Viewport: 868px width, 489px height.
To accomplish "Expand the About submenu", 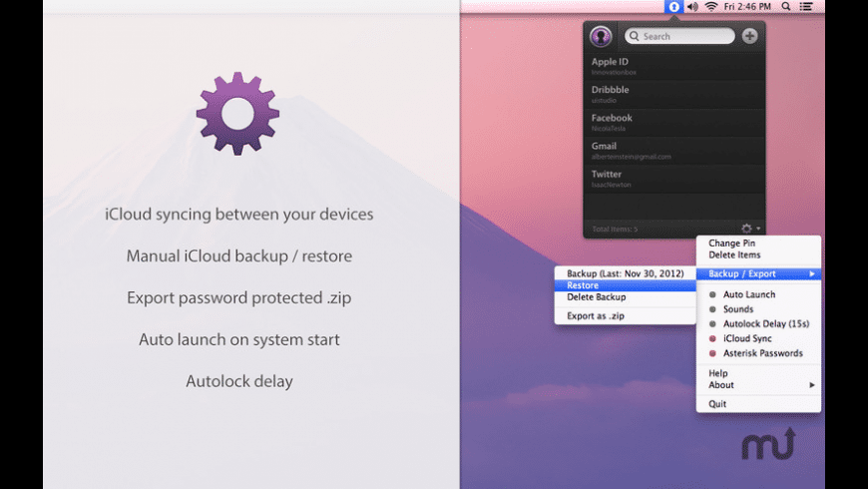I will (758, 385).
